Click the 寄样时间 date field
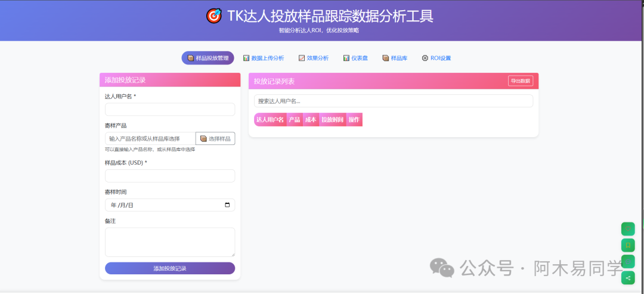 coord(170,205)
